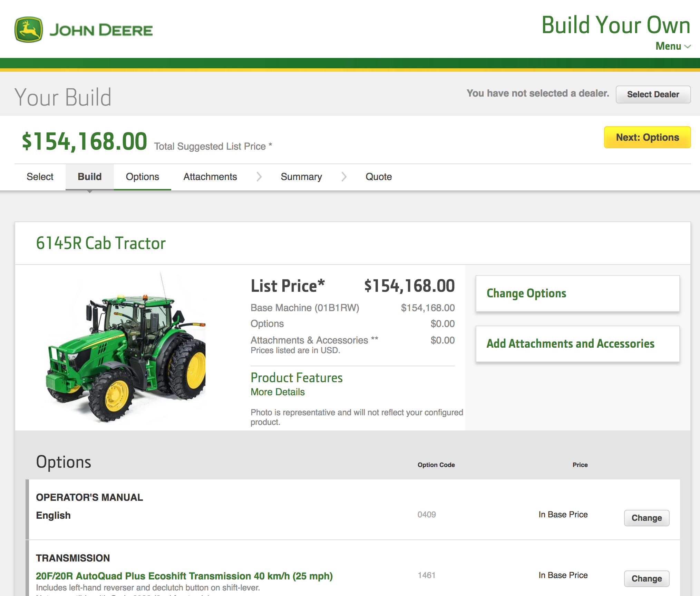
Task: Open the Attachments step tab
Action: [x=210, y=177]
